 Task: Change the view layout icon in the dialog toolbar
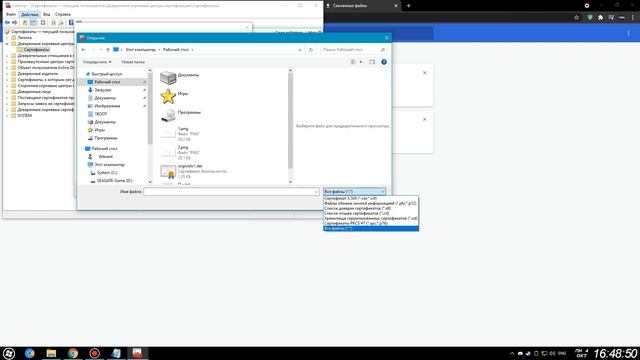point(353,62)
